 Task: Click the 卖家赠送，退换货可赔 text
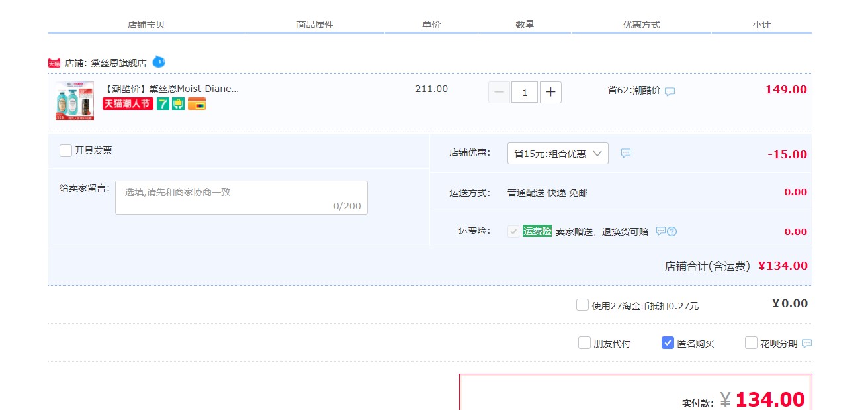pyautogui.click(x=602, y=232)
